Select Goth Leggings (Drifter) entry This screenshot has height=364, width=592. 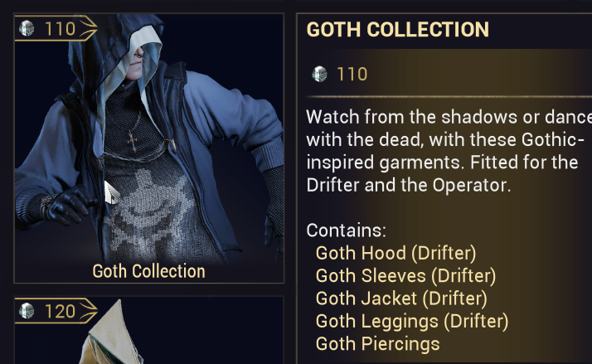point(412,321)
